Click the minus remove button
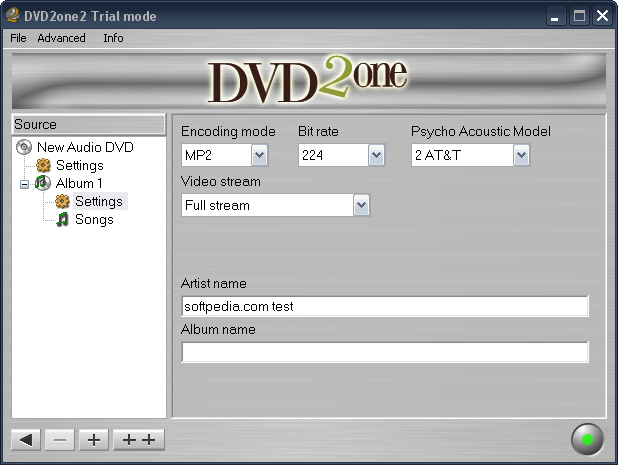This screenshot has height=465, width=618. [60, 440]
